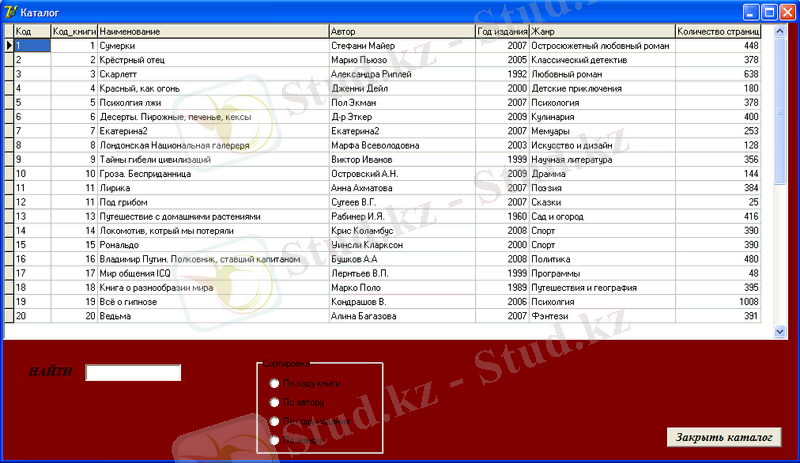Select the Рональдо title cell
Screen dimensions: 800x463
point(213,246)
